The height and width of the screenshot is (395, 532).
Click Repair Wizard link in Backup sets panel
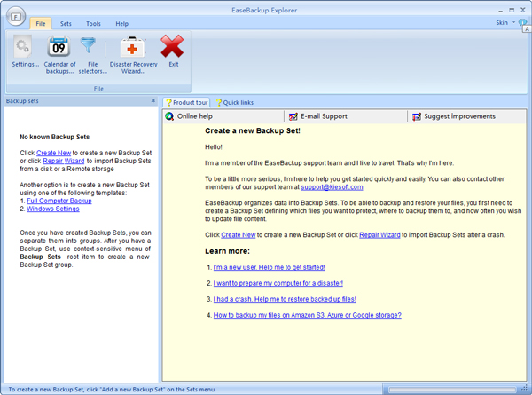[64, 161]
